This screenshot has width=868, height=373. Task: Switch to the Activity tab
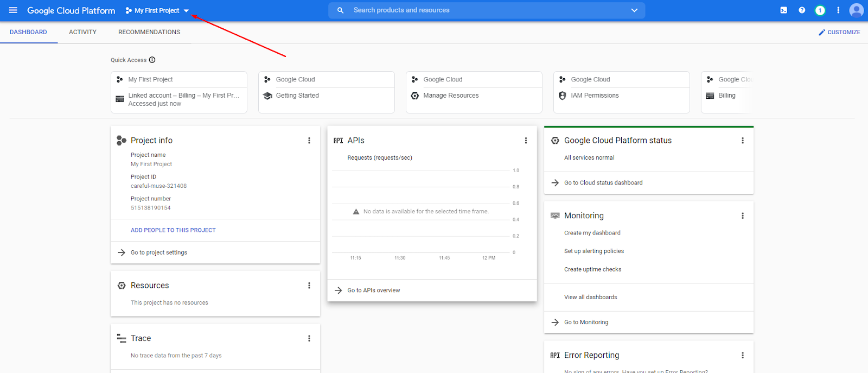click(x=82, y=33)
